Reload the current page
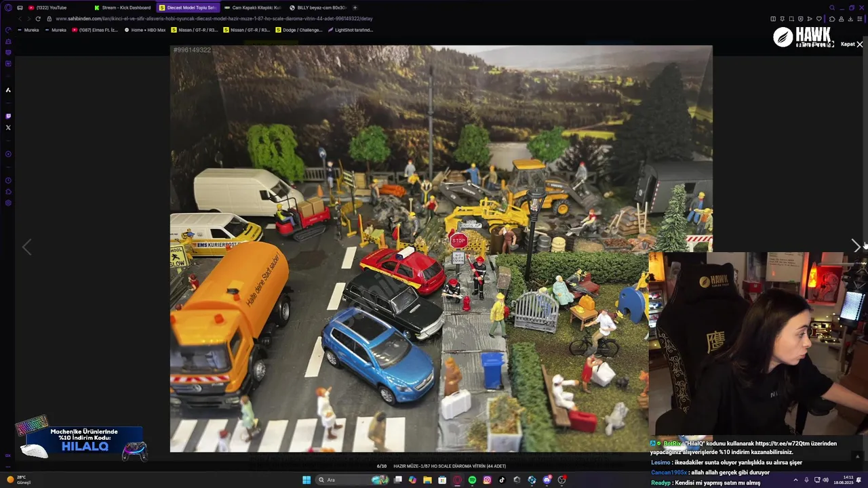Image resolution: width=868 pixels, height=488 pixels. (38, 19)
